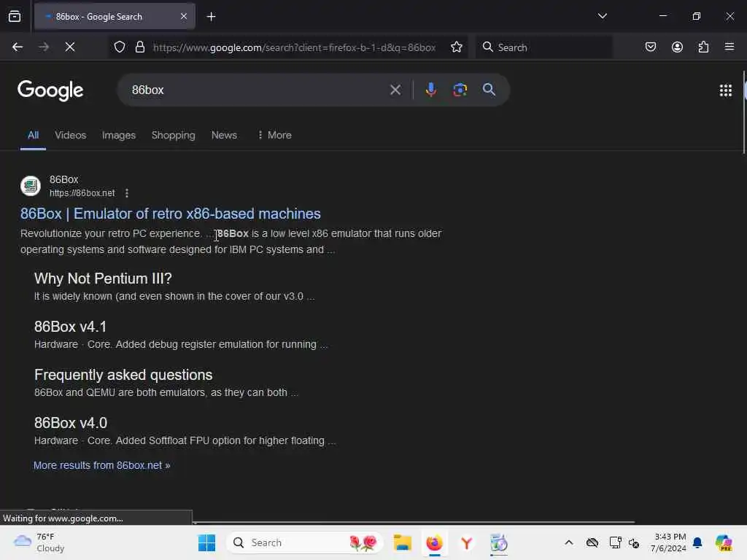Image resolution: width=747 pixels, height=560 pixels.
Task: Click the vertical page scrollbar
Action: click(x=744, y=112)
